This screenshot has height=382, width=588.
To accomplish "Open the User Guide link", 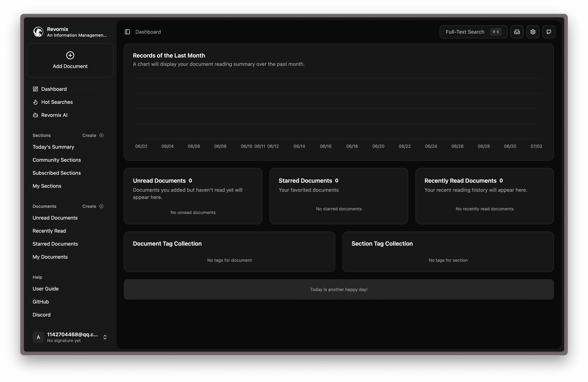I will point(45,289).
